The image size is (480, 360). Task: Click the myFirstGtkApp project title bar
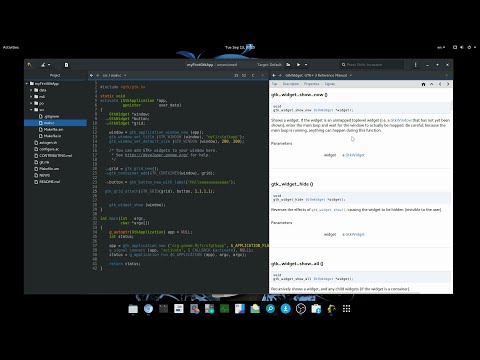click(x=212, y=65)
